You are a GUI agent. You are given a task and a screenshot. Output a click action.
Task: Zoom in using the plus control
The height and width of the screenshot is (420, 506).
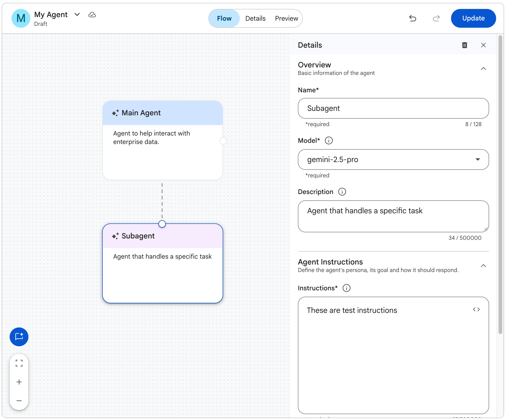[19, 382]
